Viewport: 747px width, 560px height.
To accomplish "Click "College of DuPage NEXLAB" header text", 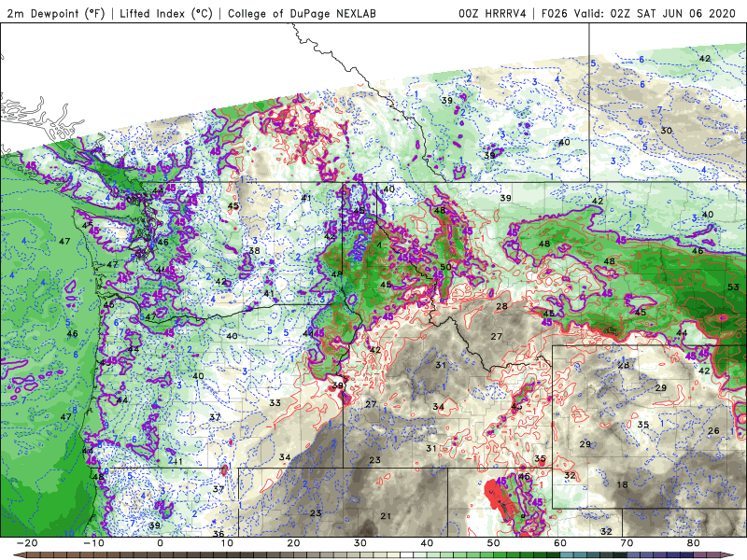I will pyautogui.click(x=302, y=13).
